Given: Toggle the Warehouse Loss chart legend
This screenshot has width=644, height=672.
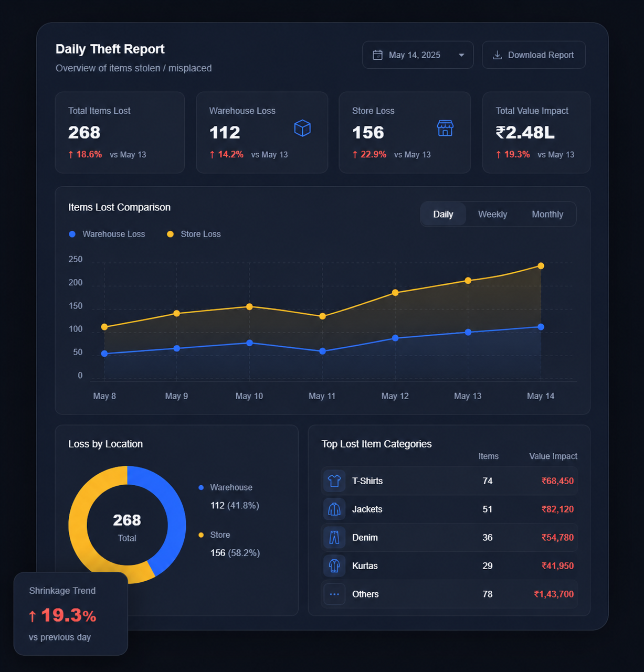Looking at the screenshot, I should coord(107,234).
